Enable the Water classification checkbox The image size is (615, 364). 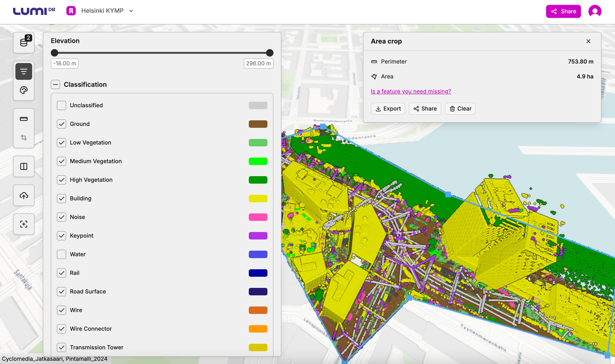(x=61, y=254)
